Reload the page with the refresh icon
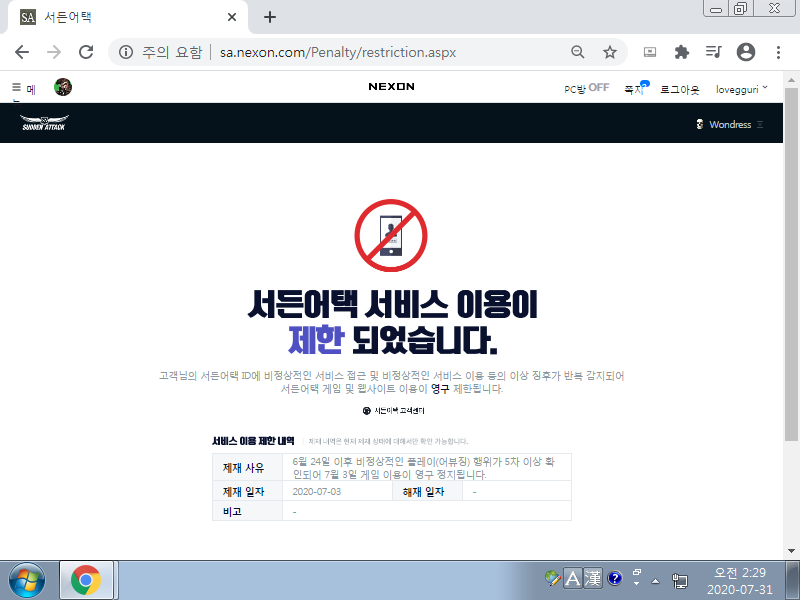 click(86, 52)
